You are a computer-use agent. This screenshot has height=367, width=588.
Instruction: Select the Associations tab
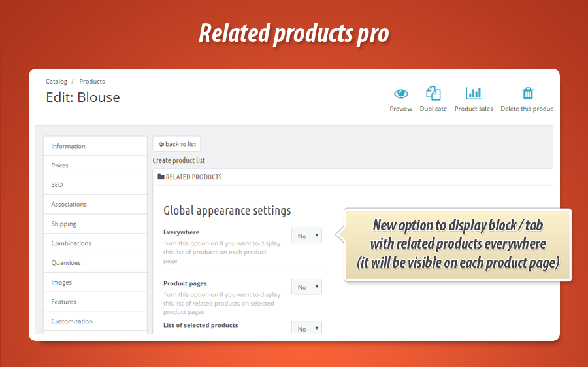95,204
